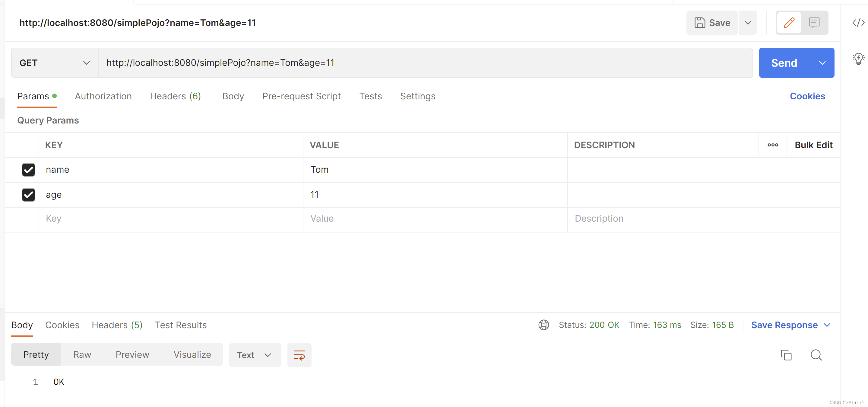Open the Test Results tab
Viewport: 868px width, 407px height.
pyautogui.click(x=181, y=325)
